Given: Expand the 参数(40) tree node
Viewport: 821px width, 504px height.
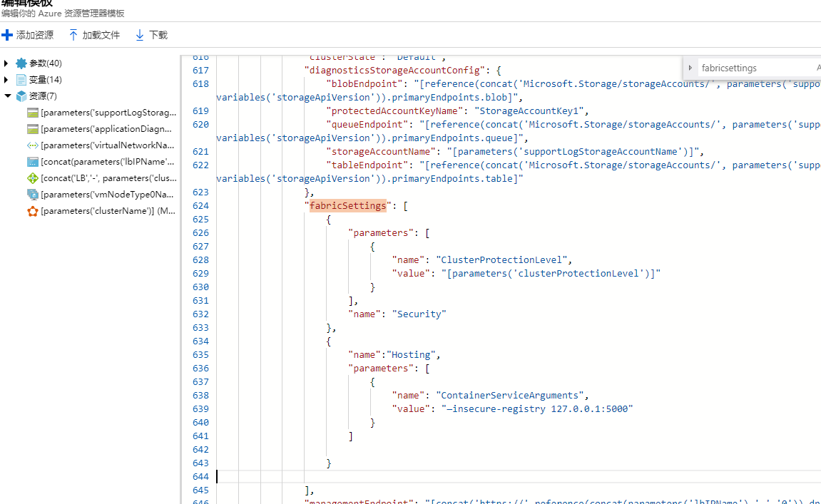Looking at the screenshot, I should (6, 63).
